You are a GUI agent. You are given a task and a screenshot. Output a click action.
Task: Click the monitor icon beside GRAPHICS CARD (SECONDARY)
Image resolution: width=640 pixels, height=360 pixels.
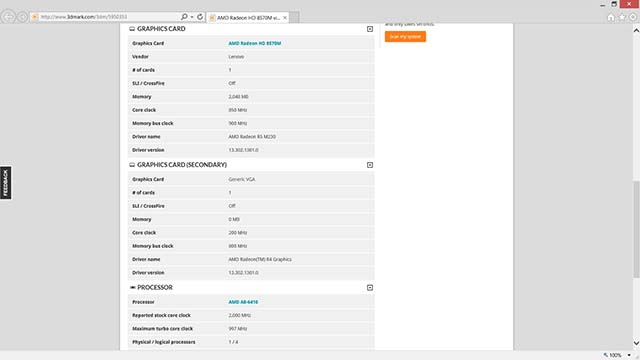pos(132,165)
